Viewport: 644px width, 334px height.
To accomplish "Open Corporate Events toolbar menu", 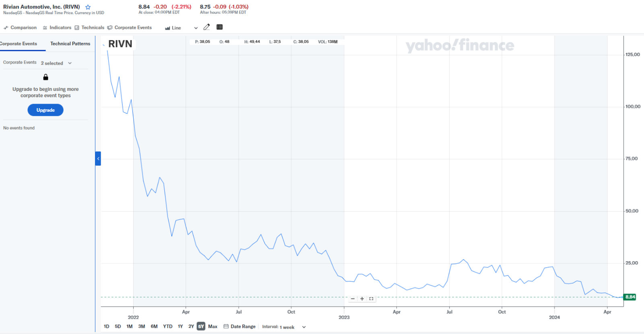I will pos(130,28).
